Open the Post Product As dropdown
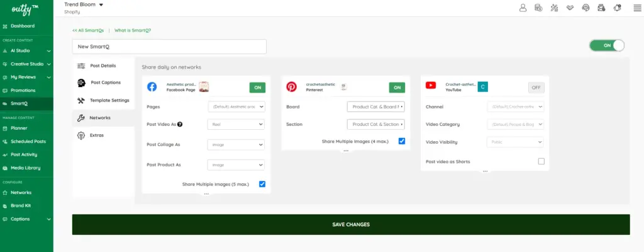The width and height of the screenshot is (644, 252). tap(236, 164)
